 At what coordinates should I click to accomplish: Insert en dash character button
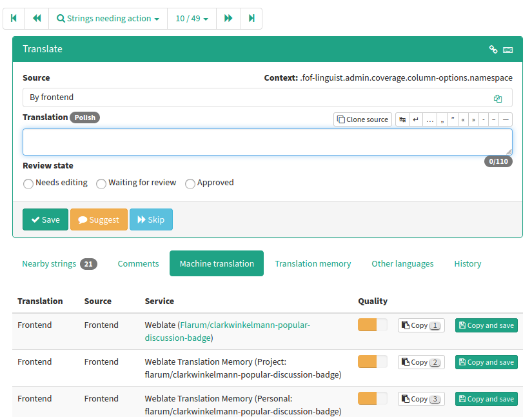(x=494, y=119)
